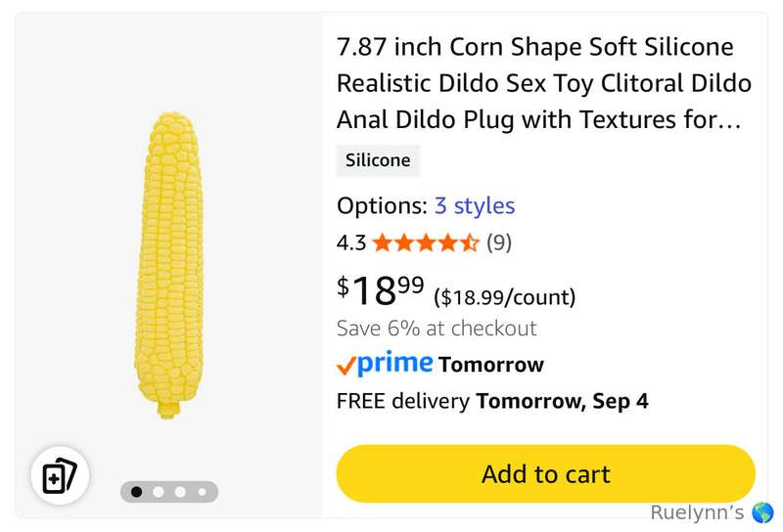Click the globe emoji in watermark
The image size is (783, 532).
click(762, 512)
